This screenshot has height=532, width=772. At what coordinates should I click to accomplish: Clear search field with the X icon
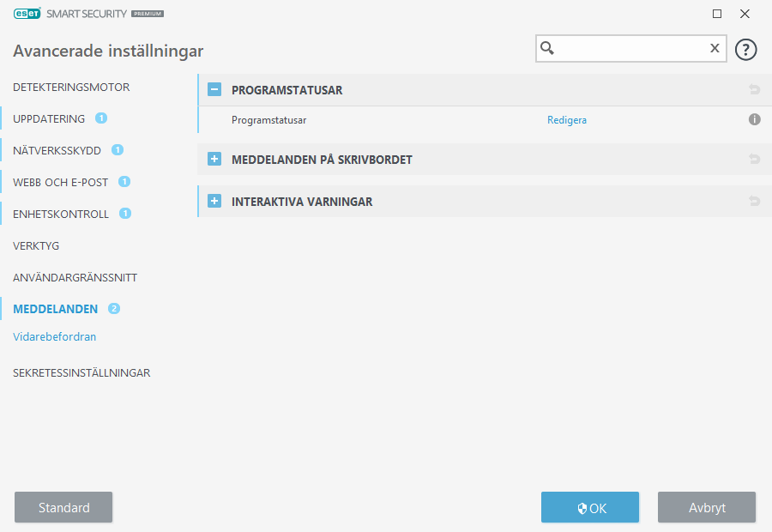(715, 48)
